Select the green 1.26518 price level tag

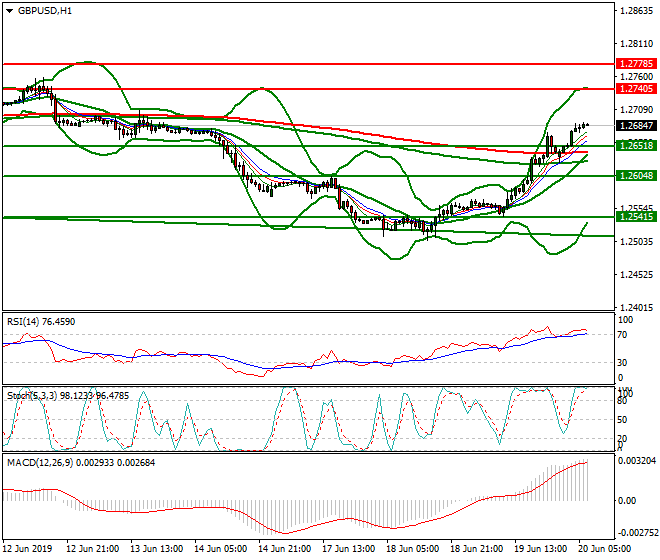(635, 145)
